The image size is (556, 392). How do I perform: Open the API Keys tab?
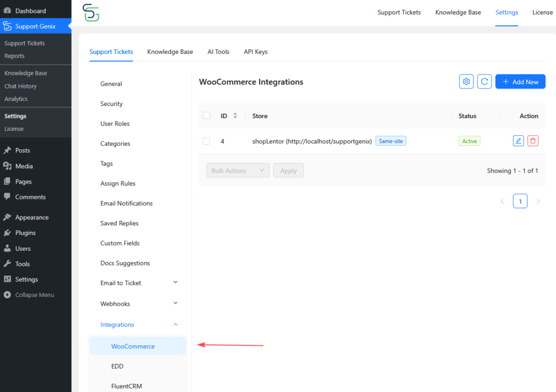coord(255,52)
